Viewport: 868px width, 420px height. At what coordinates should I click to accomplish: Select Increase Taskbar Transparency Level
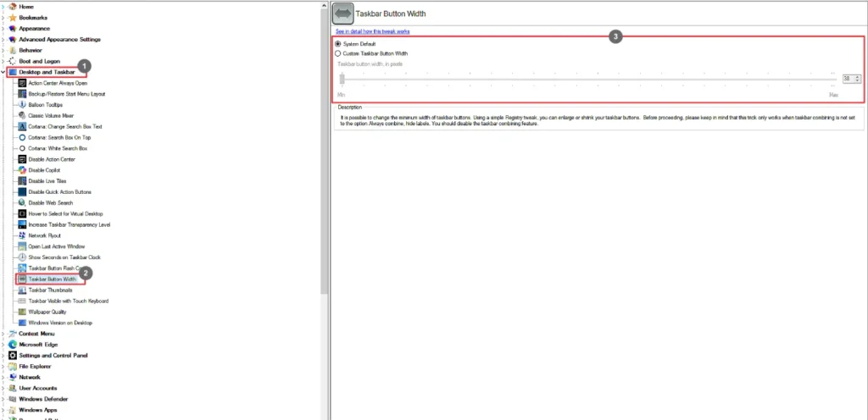coord(70,224)
